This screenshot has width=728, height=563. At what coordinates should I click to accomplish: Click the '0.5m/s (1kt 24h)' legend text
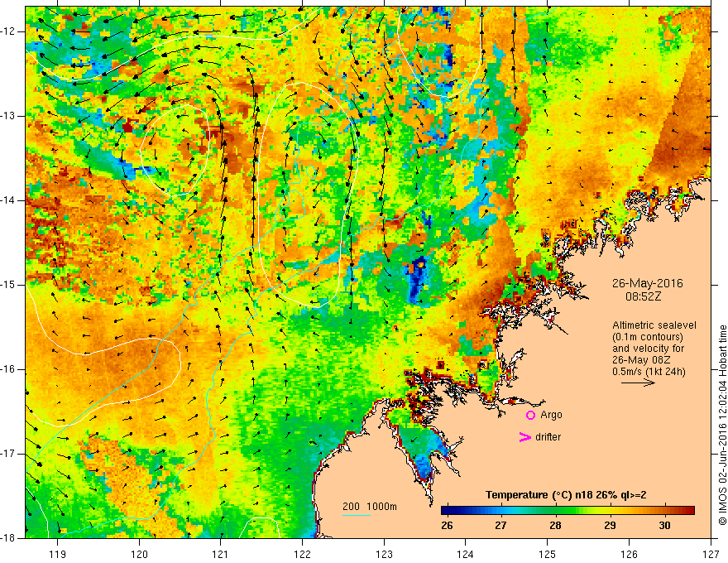pyautogui.click(x=649, y=371)
